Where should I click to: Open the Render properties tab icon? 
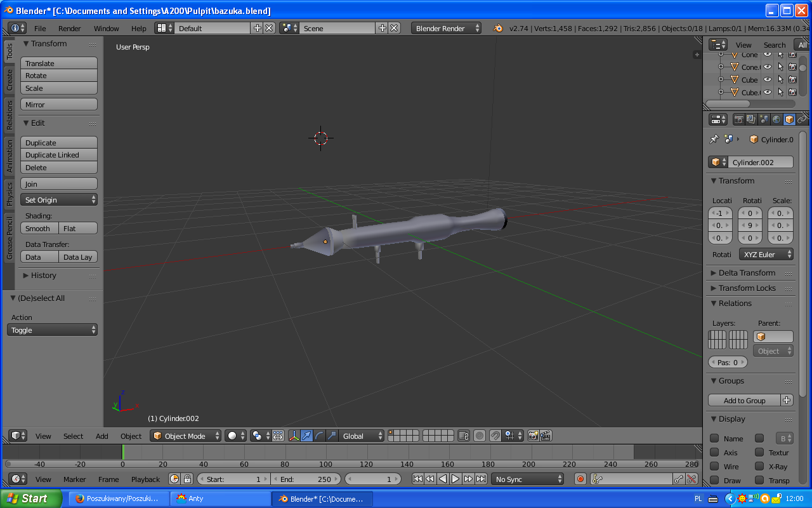click(x=739, y=119)
